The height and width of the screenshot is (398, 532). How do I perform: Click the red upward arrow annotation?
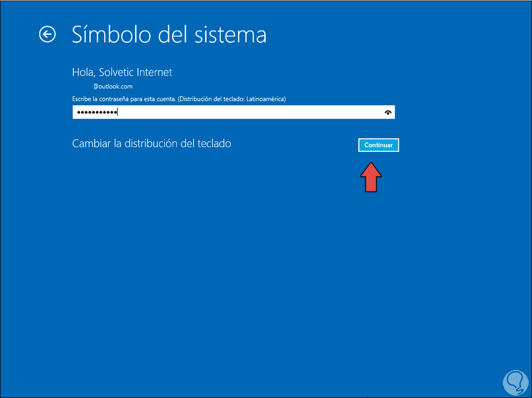371,177
